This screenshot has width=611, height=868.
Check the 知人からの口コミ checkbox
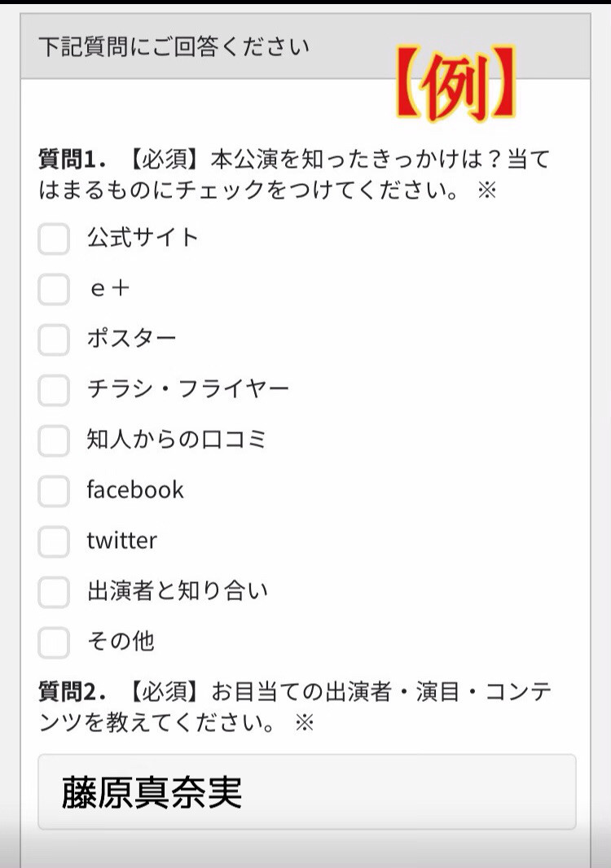coord(54,441)
